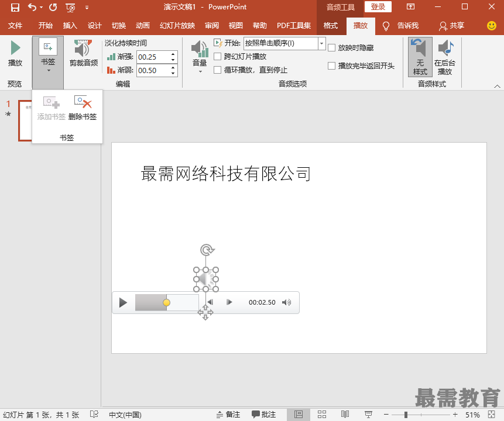
Task: Switch to the 插入 tab
Action: (70, 25)
